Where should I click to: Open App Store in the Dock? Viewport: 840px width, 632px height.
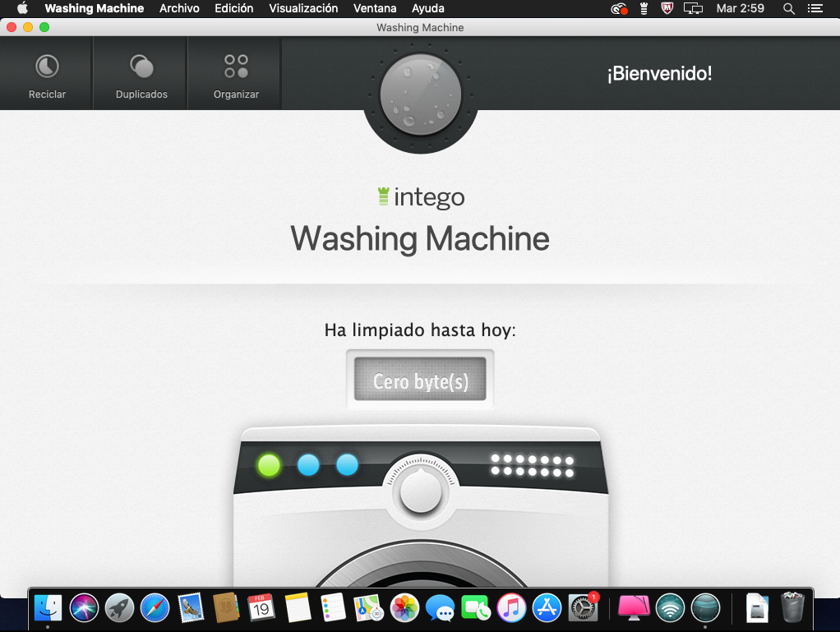click(x=547, y=608)
